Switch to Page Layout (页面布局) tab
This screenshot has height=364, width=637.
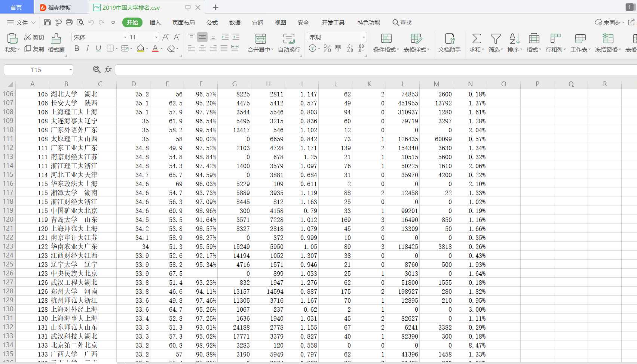[183, 22]
